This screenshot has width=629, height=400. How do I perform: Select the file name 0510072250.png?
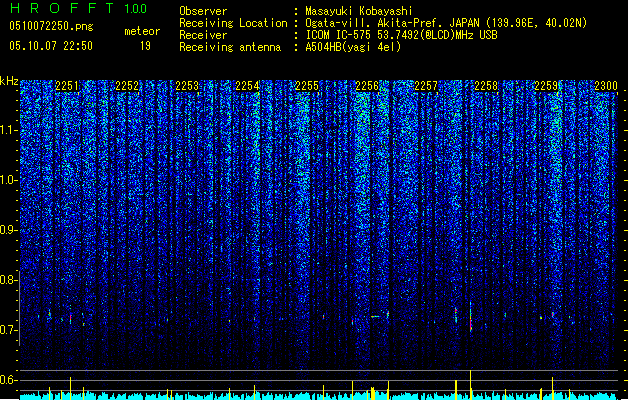click(51, 26)
